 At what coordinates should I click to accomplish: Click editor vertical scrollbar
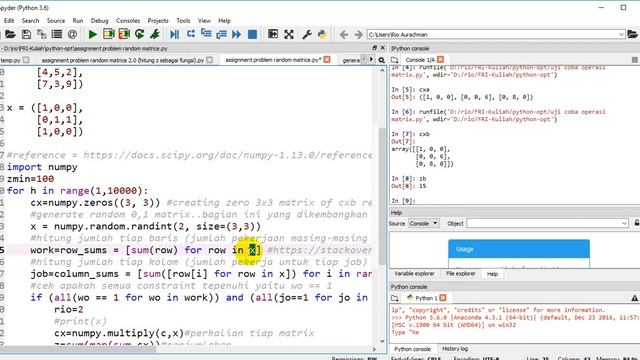382,196
